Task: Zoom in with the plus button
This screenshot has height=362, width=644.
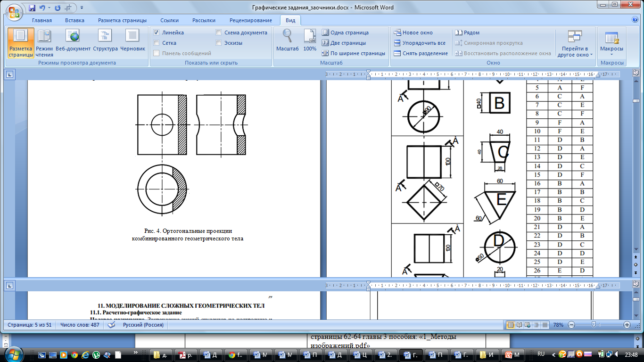Action: tap(627, 325)
